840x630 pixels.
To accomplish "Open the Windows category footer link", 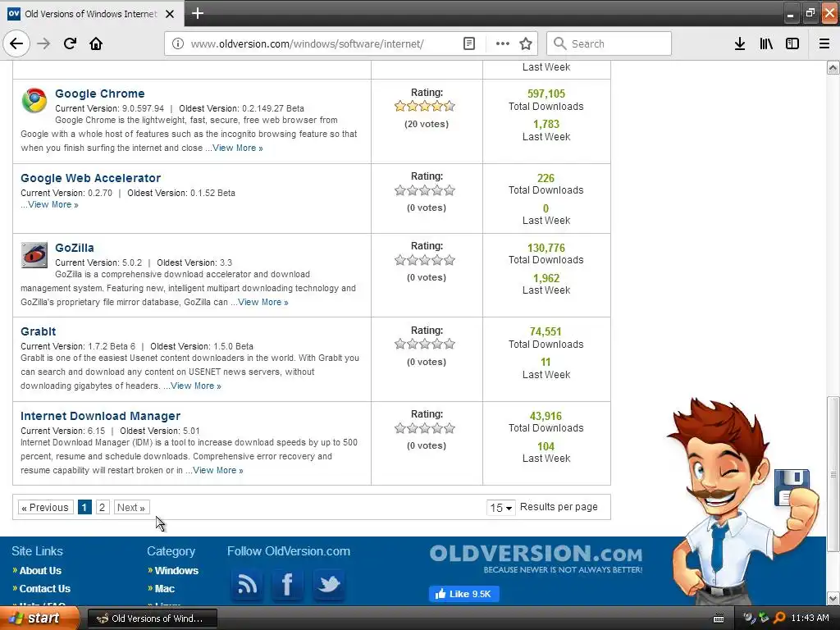I will (x=176, y=571).
